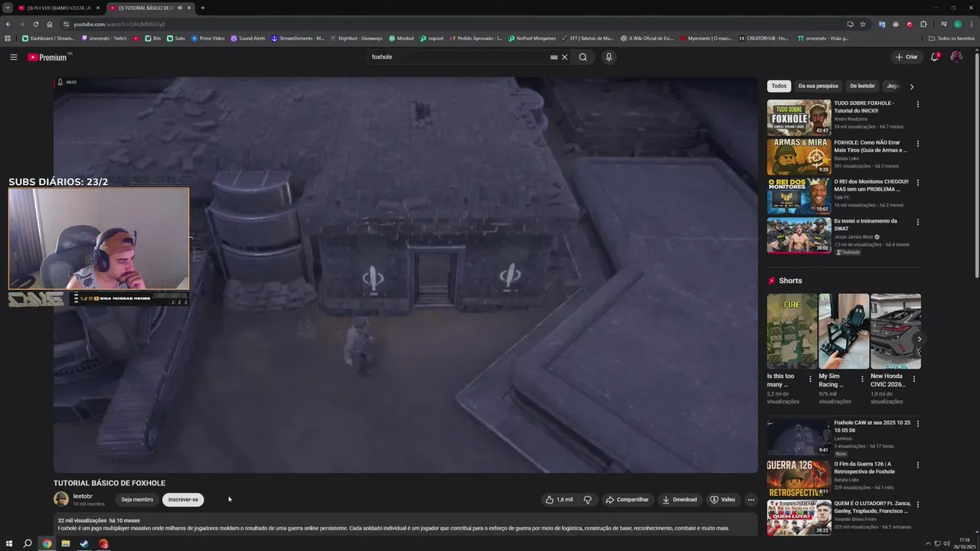Dislike the video with thumbs-down
Screen dimensions: 980x551
[588, 500]
